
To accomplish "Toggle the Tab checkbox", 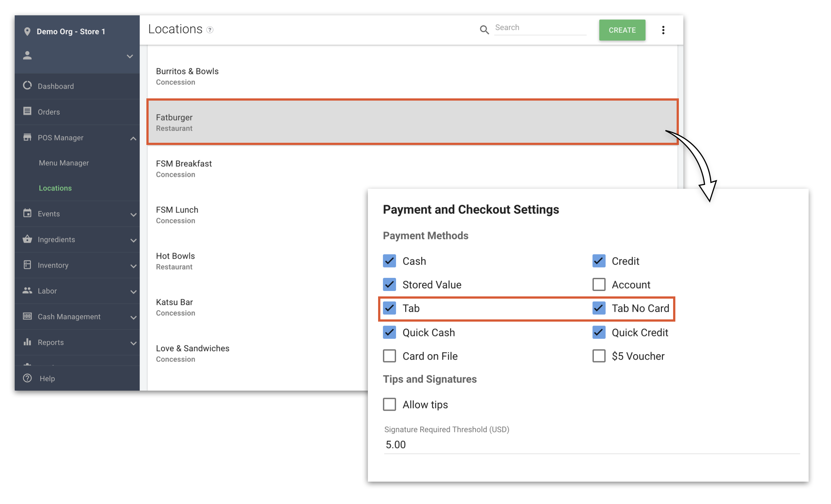I will click(390, 308).
